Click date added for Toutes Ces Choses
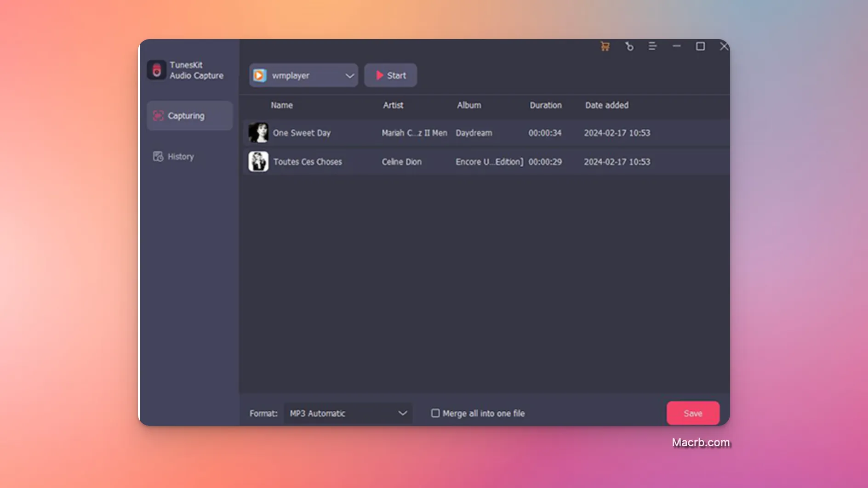 coord(617,162)
